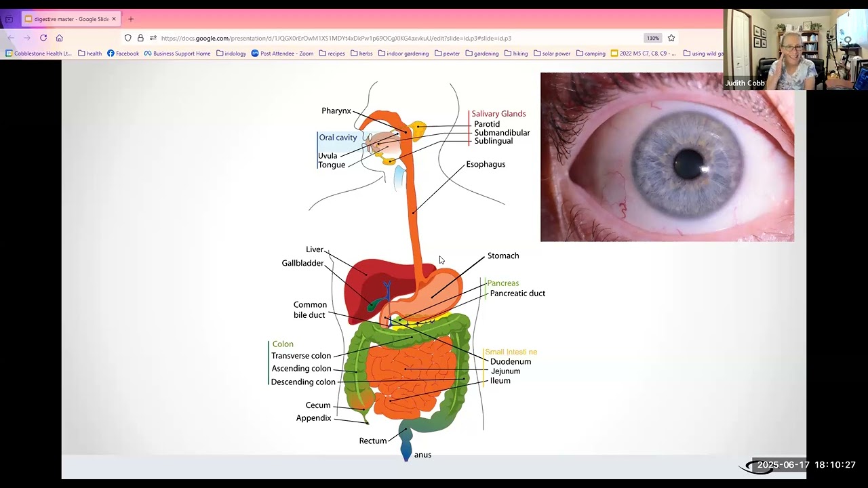Open the health bookmarks folder
The image size is (868, 488).
pyautogui.click(x=90, y=54)
